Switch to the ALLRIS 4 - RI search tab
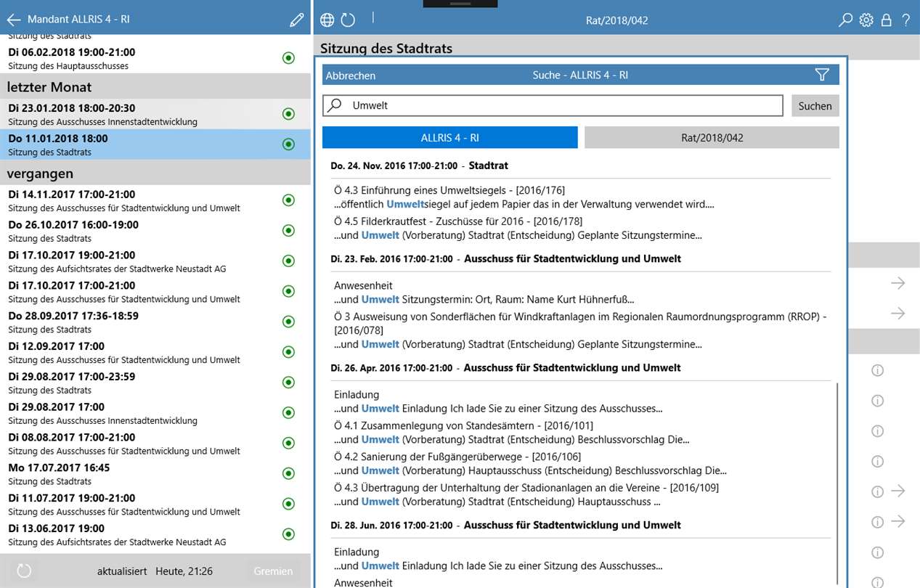920x588 pixels. 450,137
